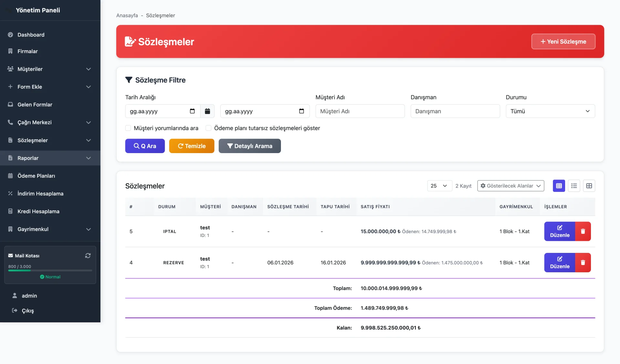
Task: Click the calendar icon between the date fields
Action: pos(207,111)
